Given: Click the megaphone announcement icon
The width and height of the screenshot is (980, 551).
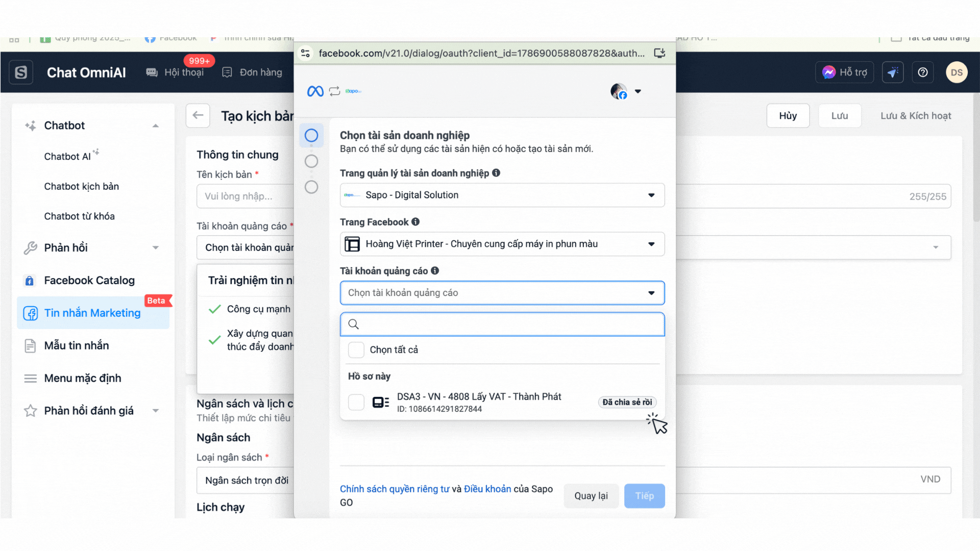Looking at the screenshot, I should (x=892, y=72).
